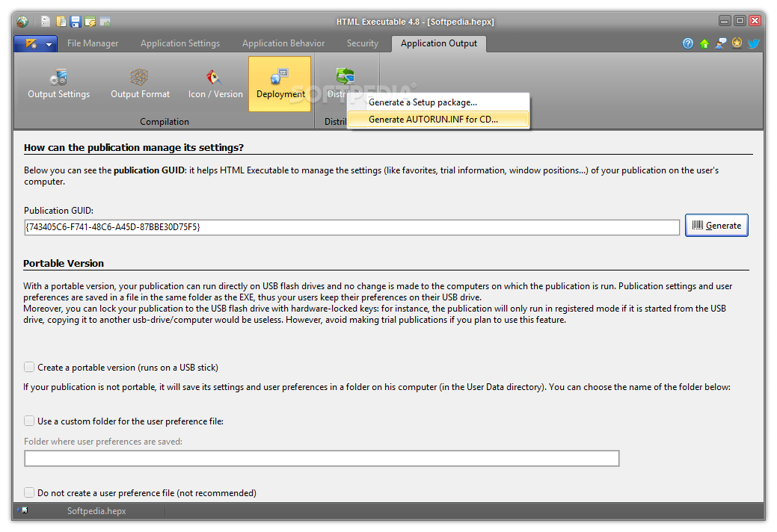Click Softpedia.hepx in the status bar

96,511
